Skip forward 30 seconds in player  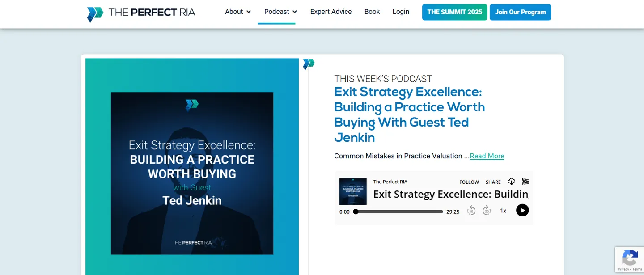point(487,211)
